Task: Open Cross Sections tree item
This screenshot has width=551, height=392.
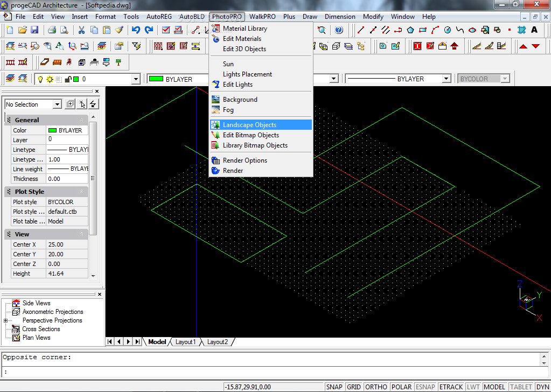Action: (41, 329)
